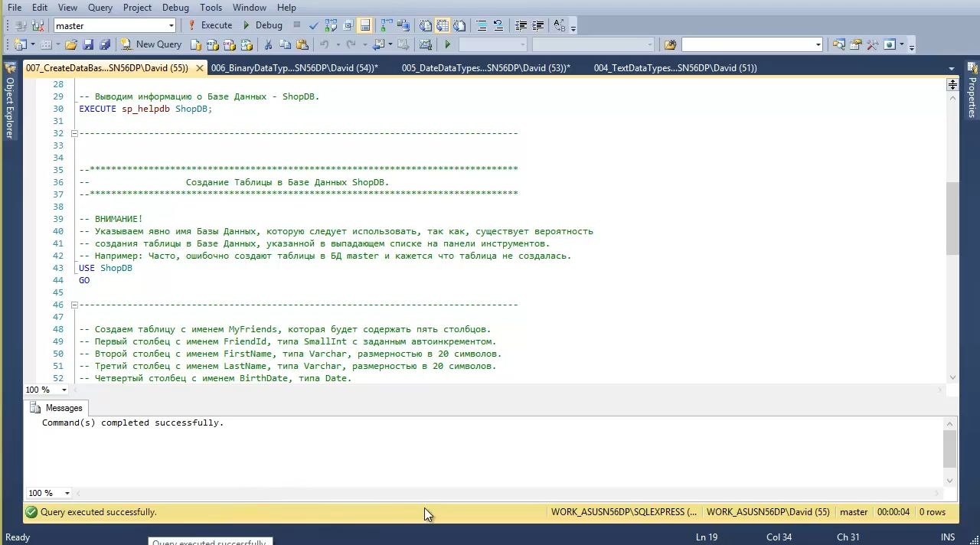Open the File menu
Screen dimensions: 980x545
point(15,7)
